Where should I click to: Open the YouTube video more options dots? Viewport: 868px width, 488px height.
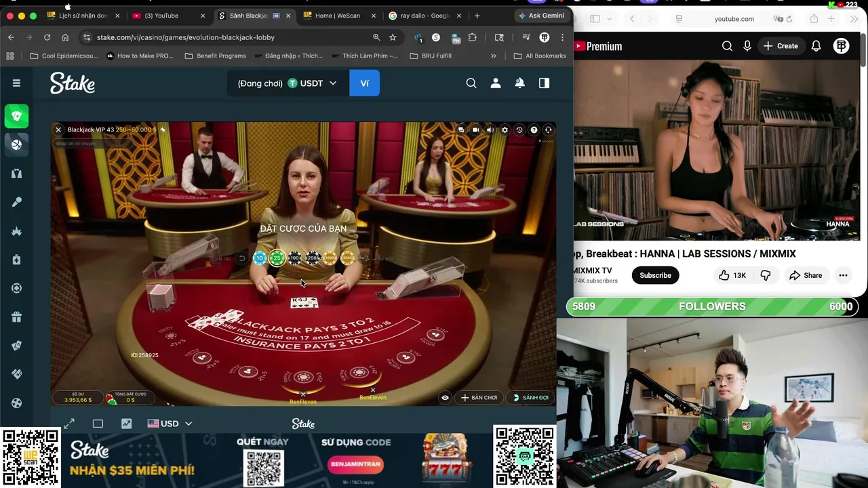pyautogui.click(x=843, y=275)
